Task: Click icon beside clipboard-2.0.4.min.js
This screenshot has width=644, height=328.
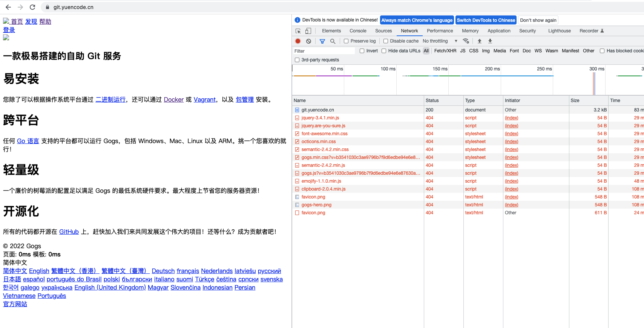Action: point(297,189)
